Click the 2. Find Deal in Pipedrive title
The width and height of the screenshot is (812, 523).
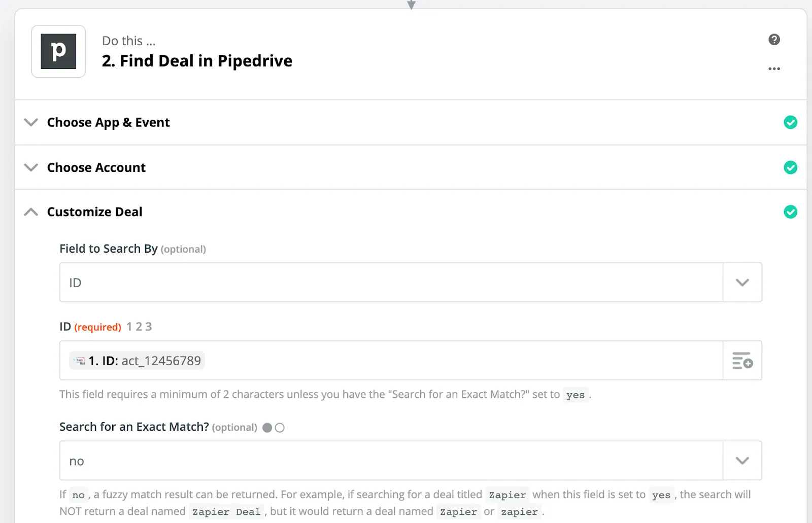(x=197, y=61)
